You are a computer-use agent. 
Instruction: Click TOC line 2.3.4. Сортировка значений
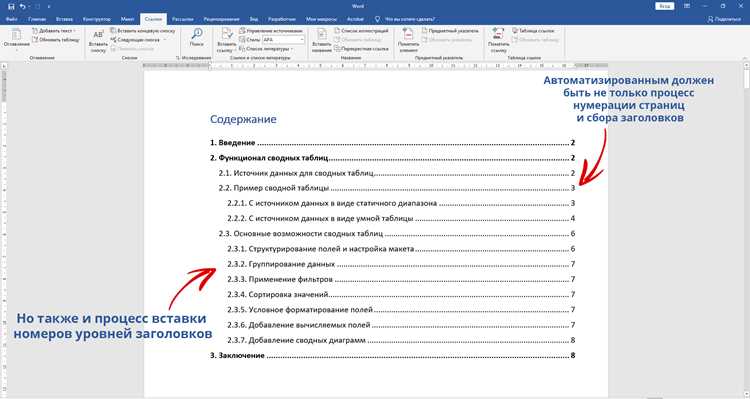tap(401, 295)
